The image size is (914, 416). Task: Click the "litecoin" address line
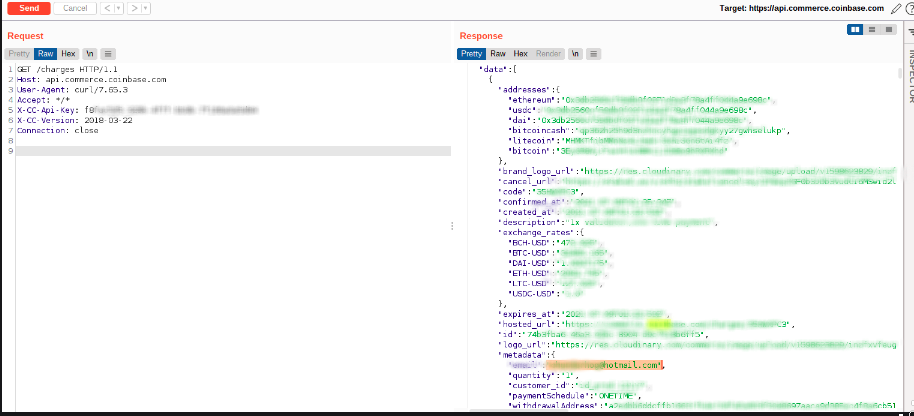(x=624, y=141)
